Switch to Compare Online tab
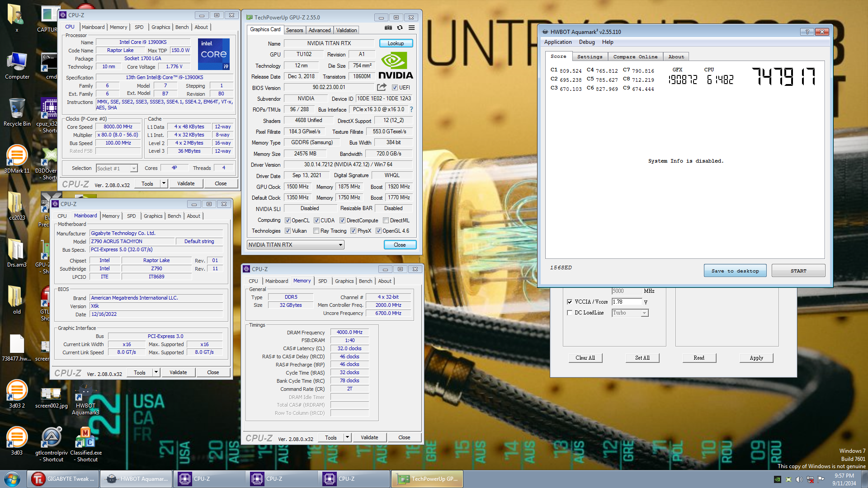Image resolution: width=868 pixels, height=488 pixels. pyautogui.click(x=635, y=57)
